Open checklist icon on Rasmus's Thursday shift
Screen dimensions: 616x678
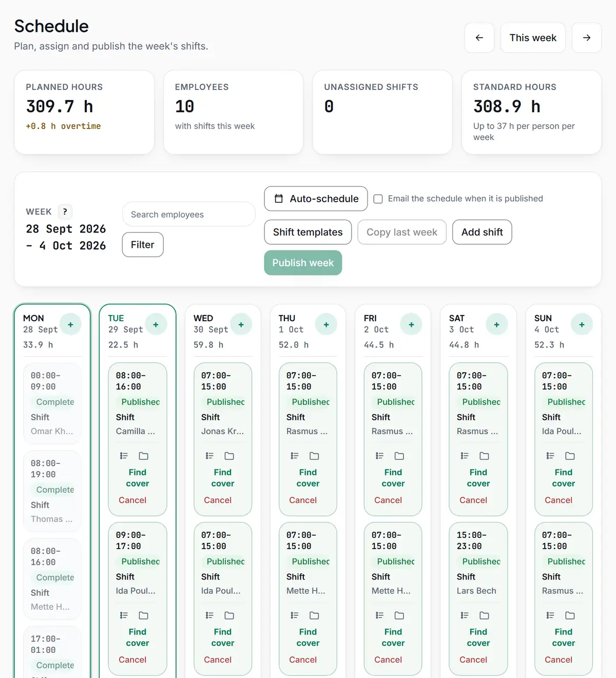[x=295, y=456]
